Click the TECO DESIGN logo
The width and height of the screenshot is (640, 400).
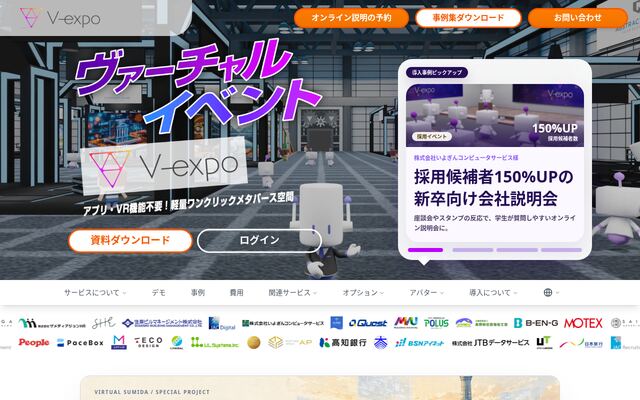(x=149, y=342)
